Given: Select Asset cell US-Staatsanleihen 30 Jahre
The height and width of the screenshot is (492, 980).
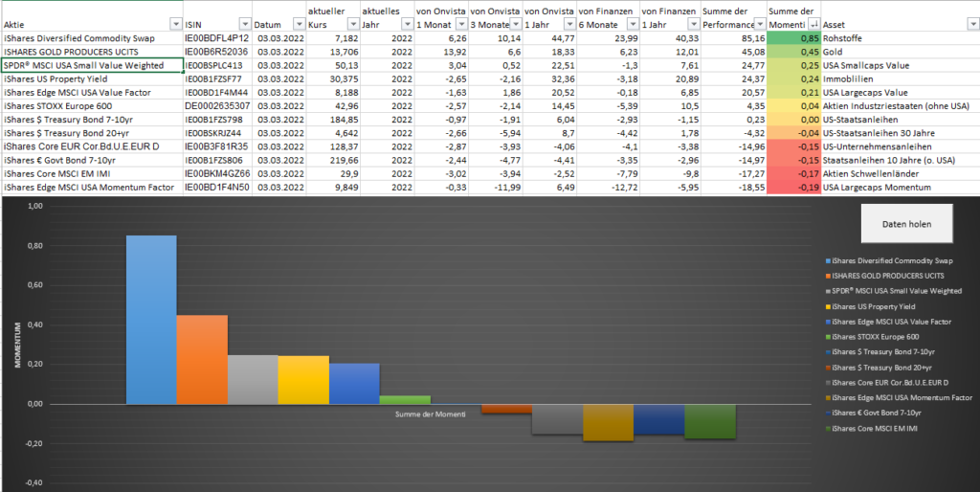Looking at the screenshot, I should pos(900,133).
